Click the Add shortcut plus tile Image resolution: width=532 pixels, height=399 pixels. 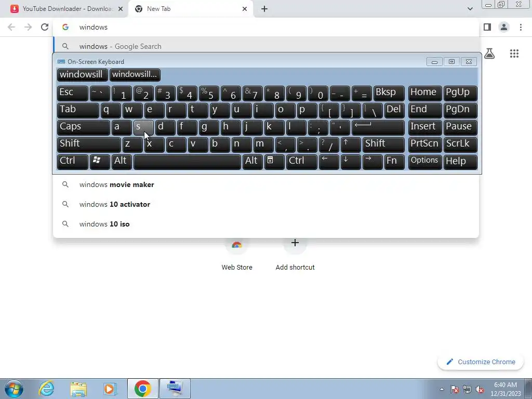[295, 255]
